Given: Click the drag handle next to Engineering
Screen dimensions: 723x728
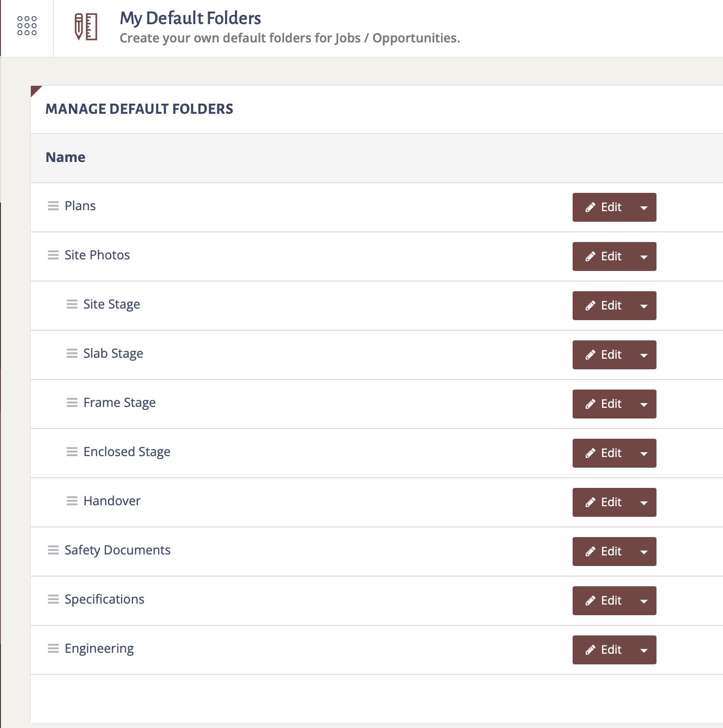Looking at the screenshot, I should pyautogui.click(x=53, y=648).
